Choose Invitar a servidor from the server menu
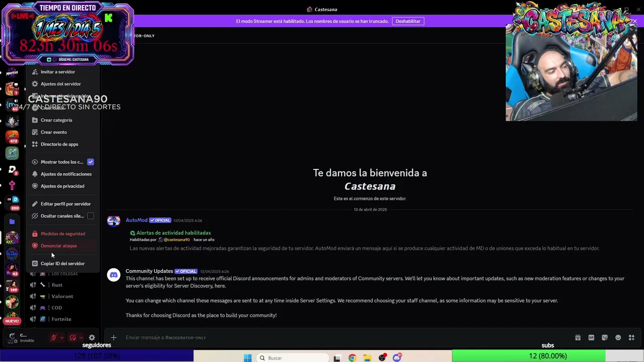644x362 pixels. click(x=63, y=72)
